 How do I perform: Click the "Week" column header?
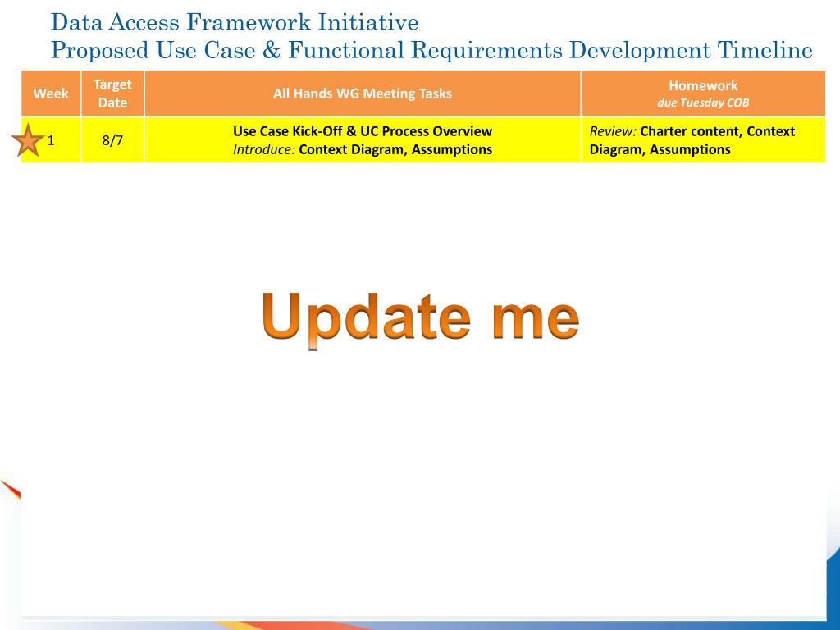point(51,94)
